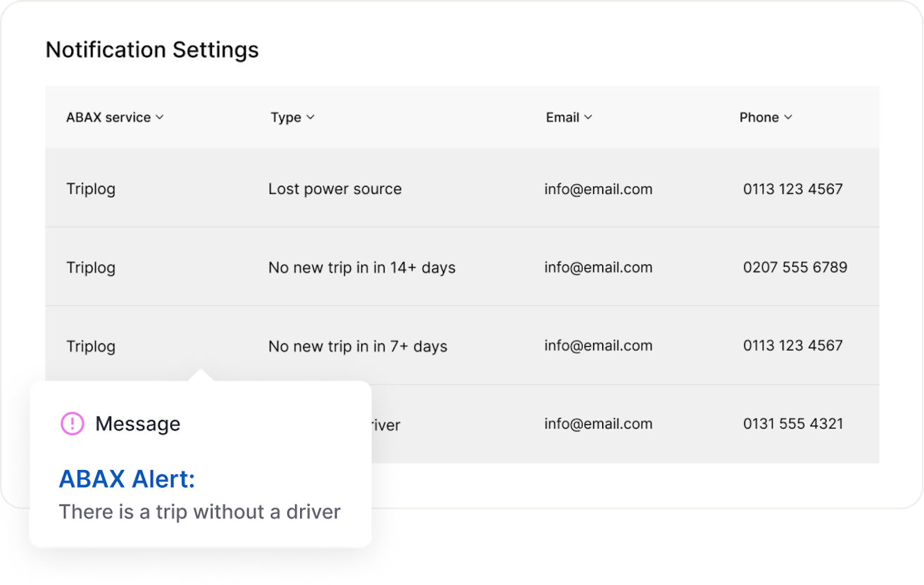The width and height of the screenshot is (924, 585).
Task: Select Triplog in the Lost power source row
Action: point(91,189)
